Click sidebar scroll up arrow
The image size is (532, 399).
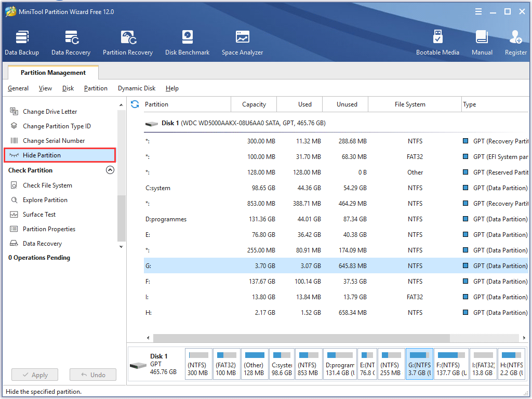[x=121, y=105]
